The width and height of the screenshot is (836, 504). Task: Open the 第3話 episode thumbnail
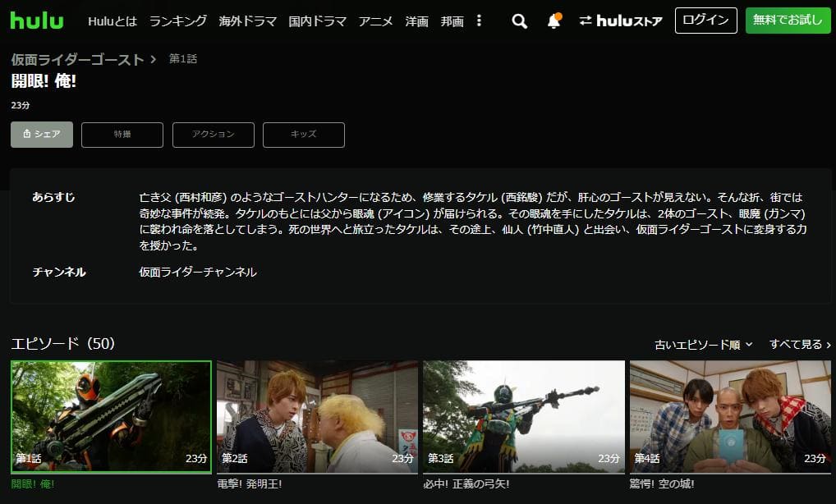(524, 417)
